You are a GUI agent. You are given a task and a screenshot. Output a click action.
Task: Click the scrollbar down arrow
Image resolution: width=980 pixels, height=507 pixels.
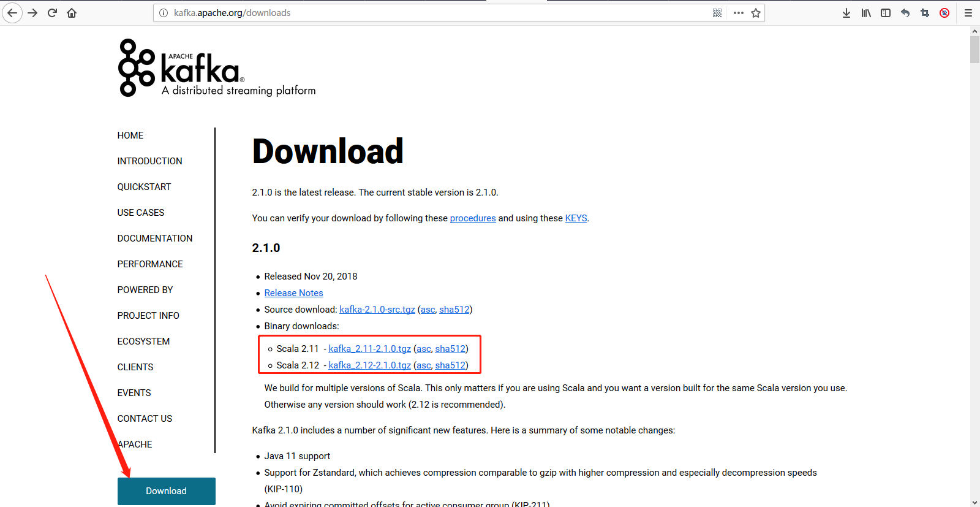pyautogui.click(x=974, y=502)
